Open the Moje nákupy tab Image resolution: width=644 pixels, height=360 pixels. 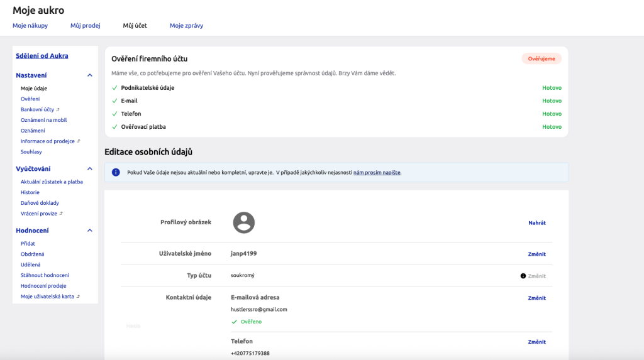(x=30, y=26)
